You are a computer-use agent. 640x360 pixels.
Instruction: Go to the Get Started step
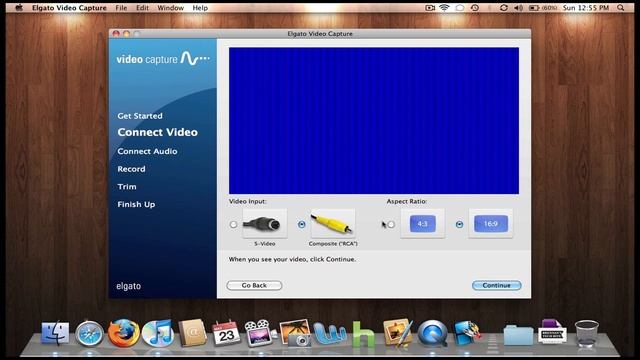[140, 116]
